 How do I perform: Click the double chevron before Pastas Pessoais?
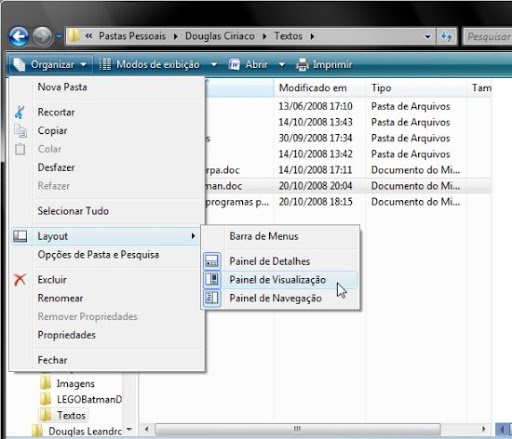89,36
